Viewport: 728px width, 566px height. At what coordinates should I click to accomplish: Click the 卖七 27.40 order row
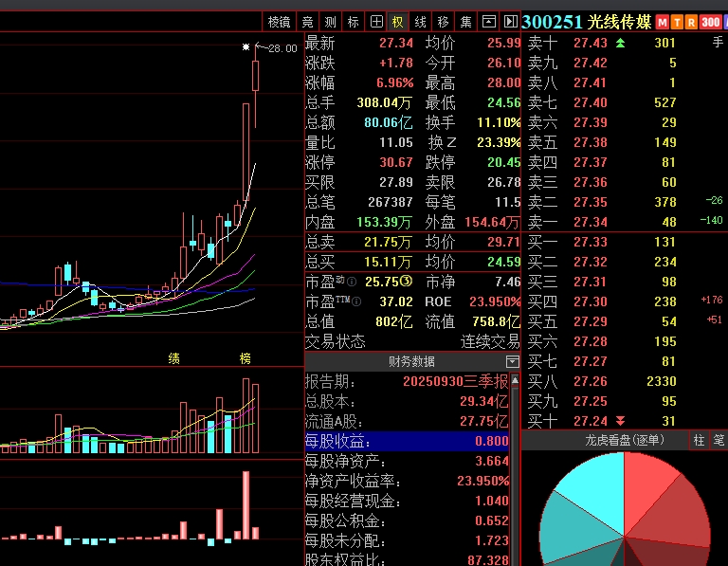[625, 102]
